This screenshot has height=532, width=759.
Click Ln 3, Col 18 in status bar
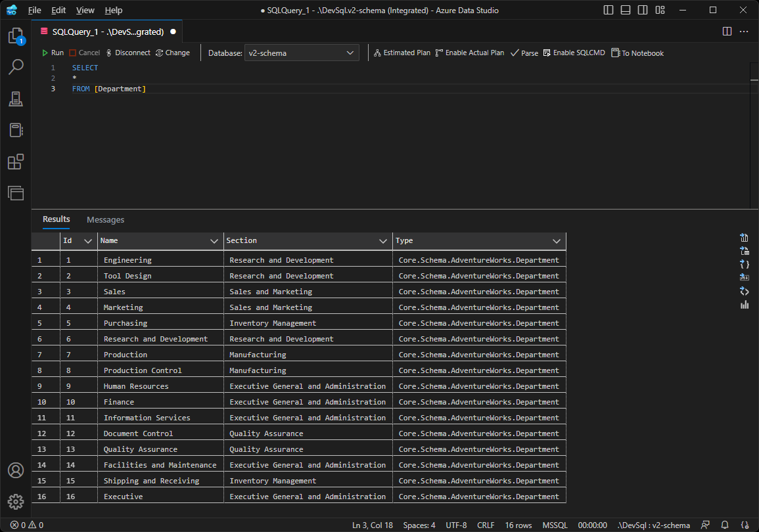(x=372, y=525)
